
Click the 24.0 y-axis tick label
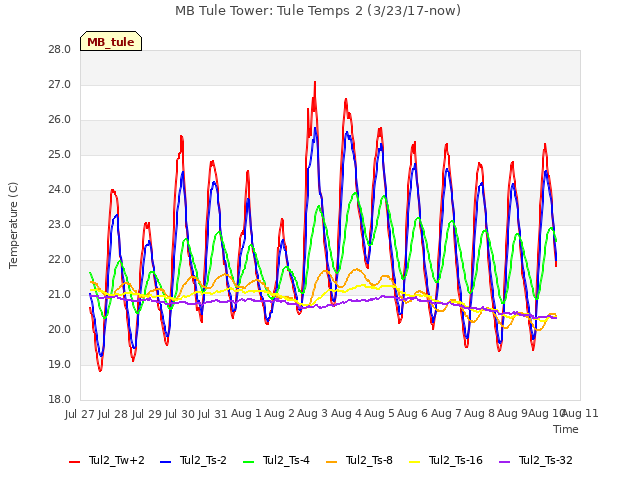(60, 190)
